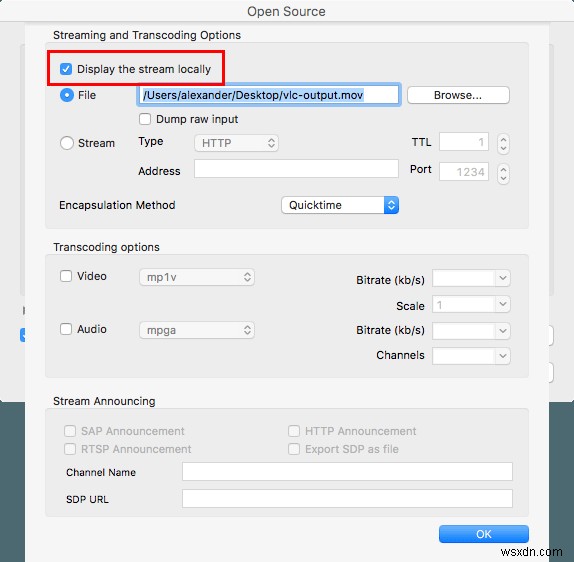Select the Stream radio button
The image size is (574, 562).
67,143
